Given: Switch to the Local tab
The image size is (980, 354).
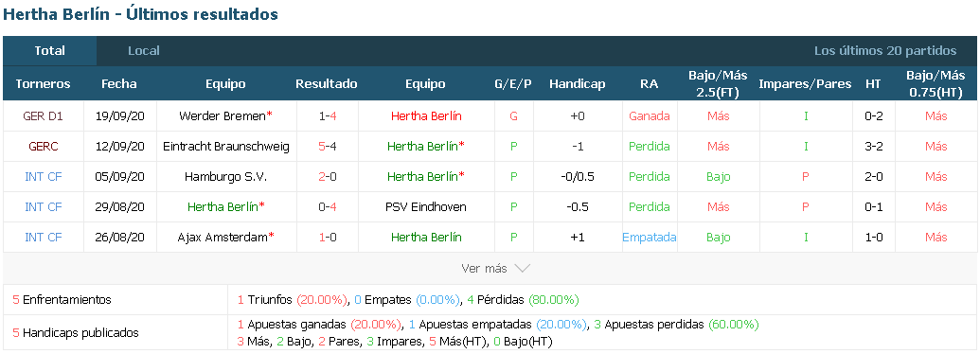Looking at the screenshot, I should pyautogui.click(x=144, y=51).
